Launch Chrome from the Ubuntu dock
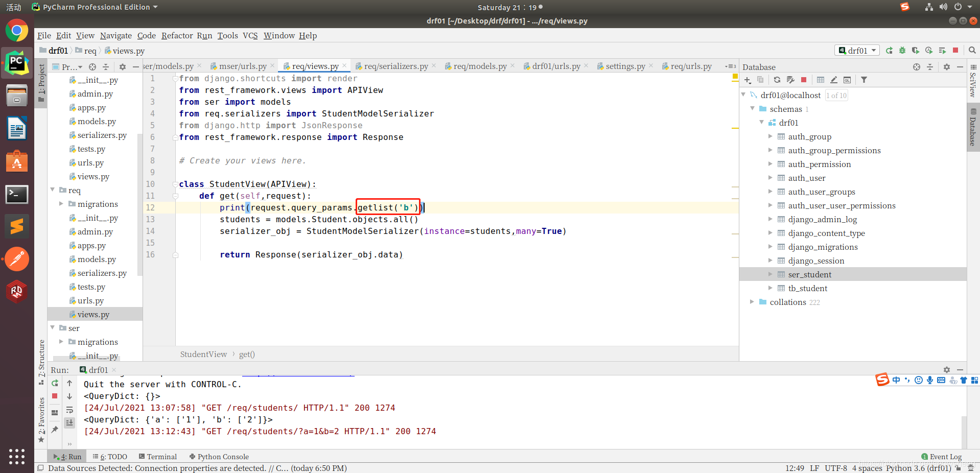980x473 pixels. tap(17, 31)
